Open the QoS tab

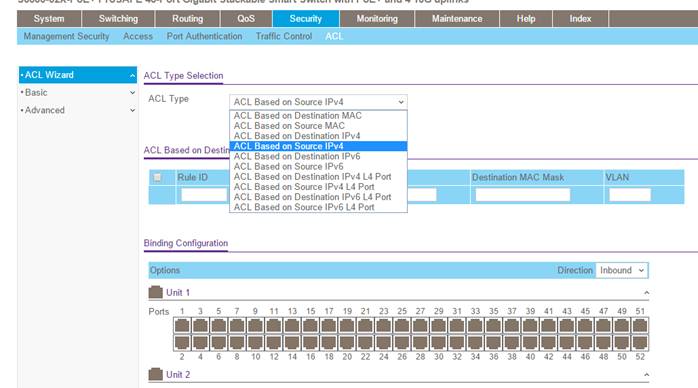pyautogui.click(x=246, y=19)
